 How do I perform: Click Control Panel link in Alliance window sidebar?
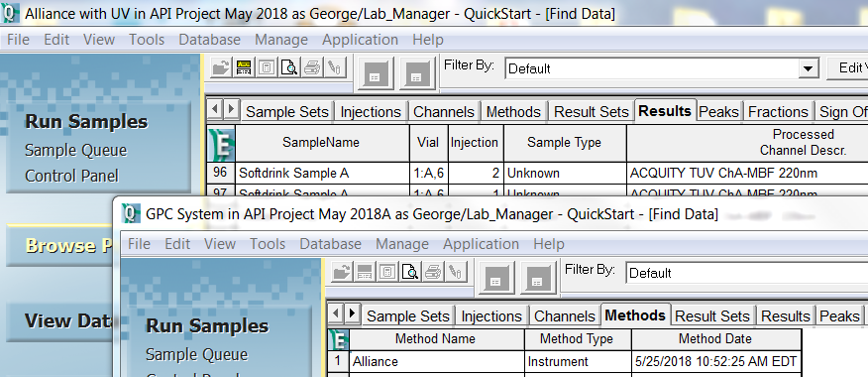click(71, 176)
